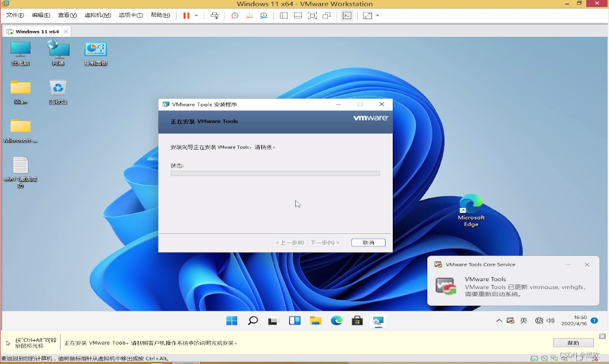Image resolution: width=609 pixels, height=364 pixels.
Task: Select the lilian folder on desktop
Action: tap(21, 92)
